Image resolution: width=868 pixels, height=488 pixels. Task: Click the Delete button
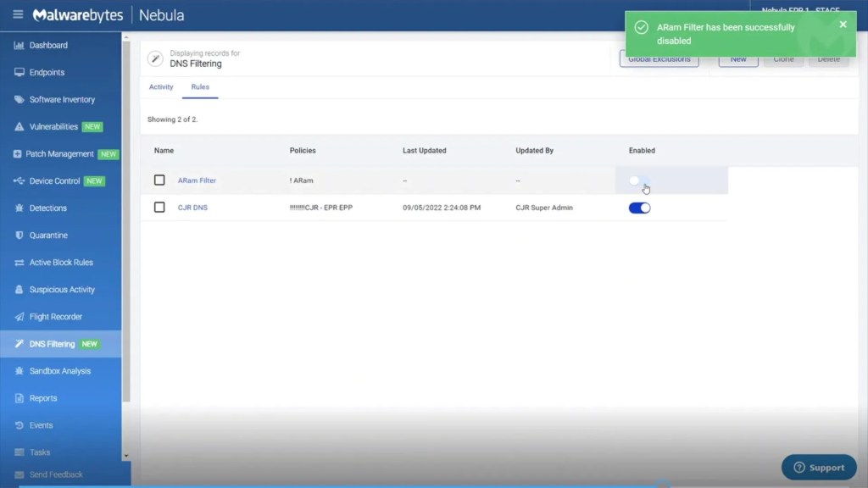pos(828,58)
